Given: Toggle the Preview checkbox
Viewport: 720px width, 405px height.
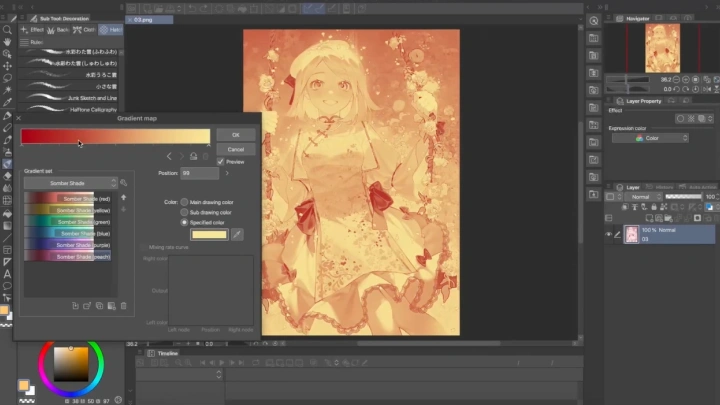Looking at the screenshot, I should coord(221,161).
